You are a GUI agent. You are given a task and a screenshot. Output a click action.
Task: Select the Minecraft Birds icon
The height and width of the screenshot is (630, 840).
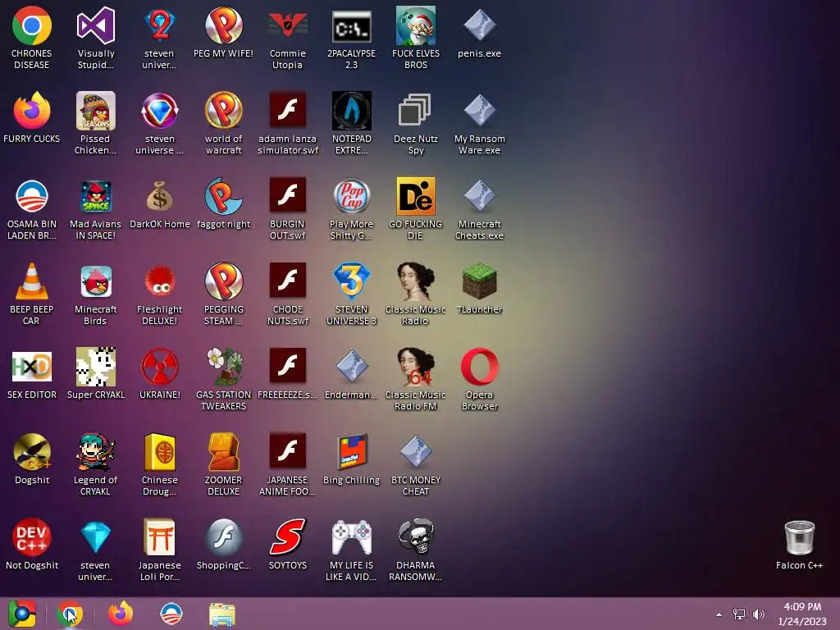[x=96, y=281]
